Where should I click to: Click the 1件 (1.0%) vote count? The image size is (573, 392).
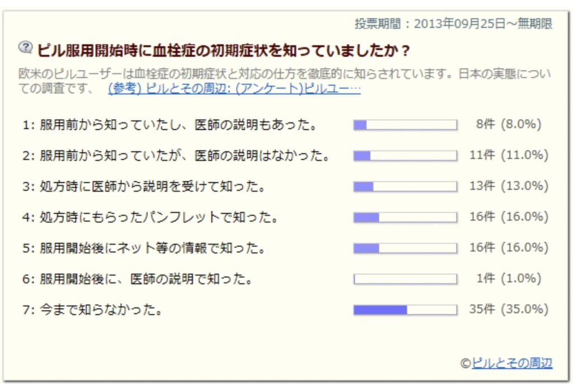tap(509, 278)
